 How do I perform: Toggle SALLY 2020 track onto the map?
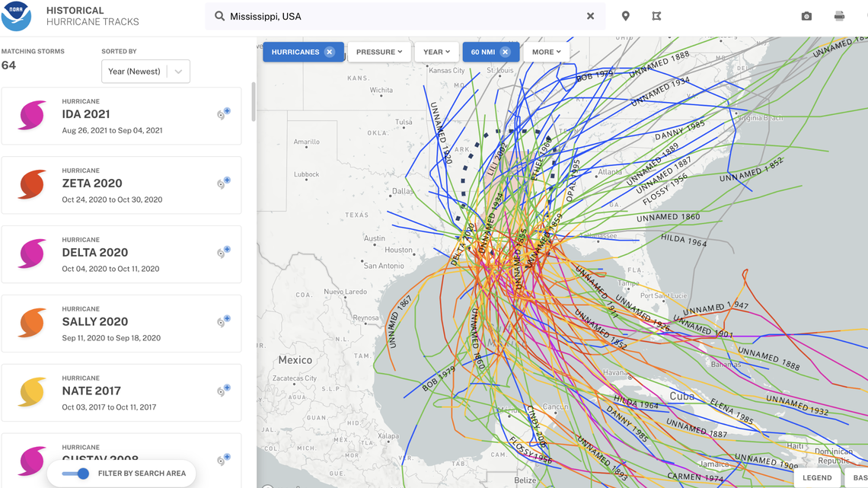coord(224,321)
